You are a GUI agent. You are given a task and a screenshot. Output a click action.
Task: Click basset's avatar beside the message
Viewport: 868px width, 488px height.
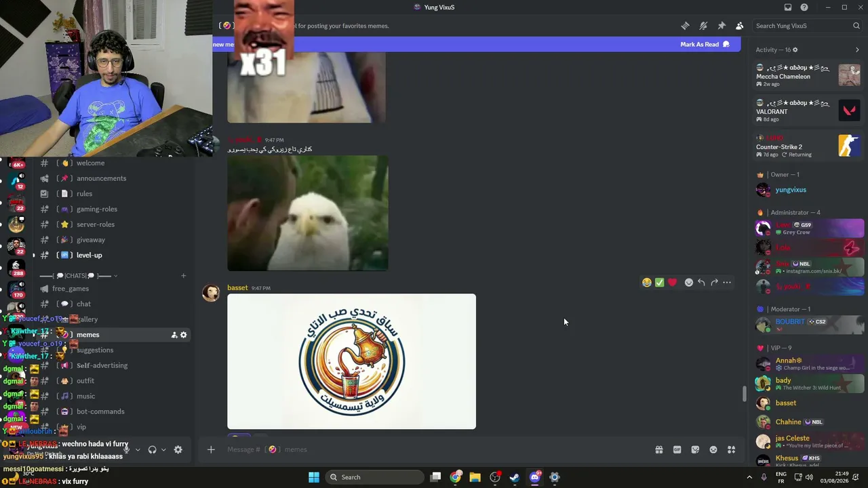pyautogui.click(x=211, y=293)
